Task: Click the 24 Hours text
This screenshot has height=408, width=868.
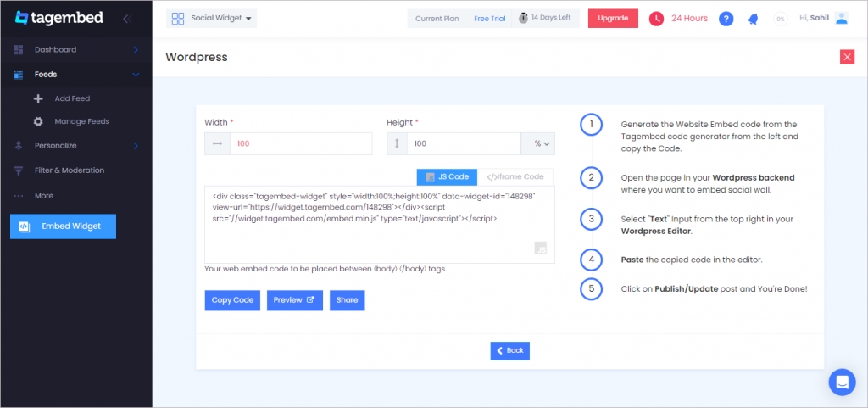Action: coord(689,19)
